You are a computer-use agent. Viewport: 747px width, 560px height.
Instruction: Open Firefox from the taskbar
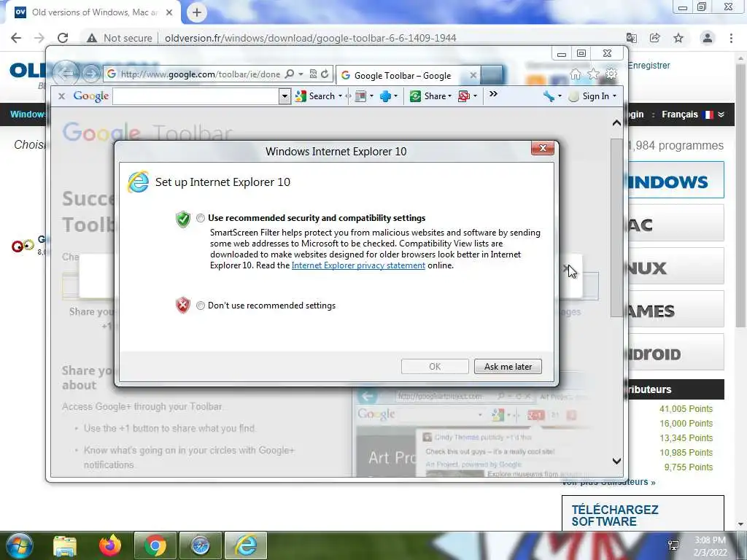point(110,545)
